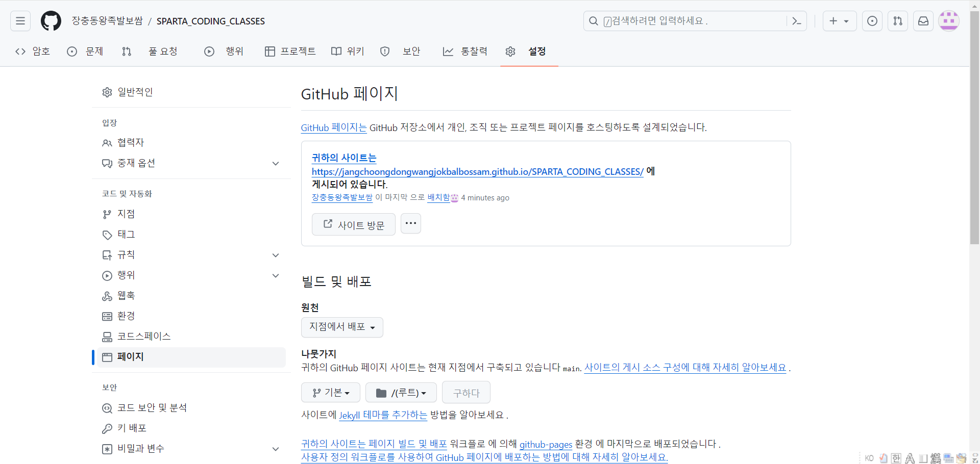Expand the 규칙 sidebar section
This screenshot has width=980, height=464.
tap(276, 255)
